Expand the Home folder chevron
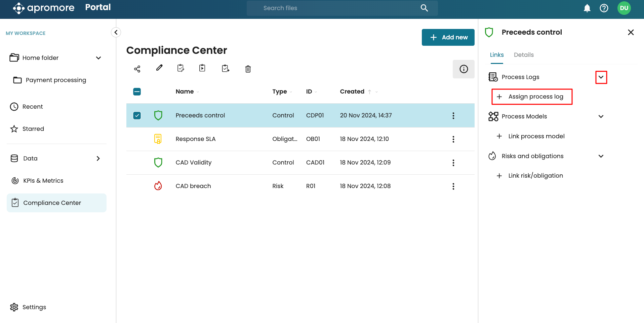 pos(98,58)
